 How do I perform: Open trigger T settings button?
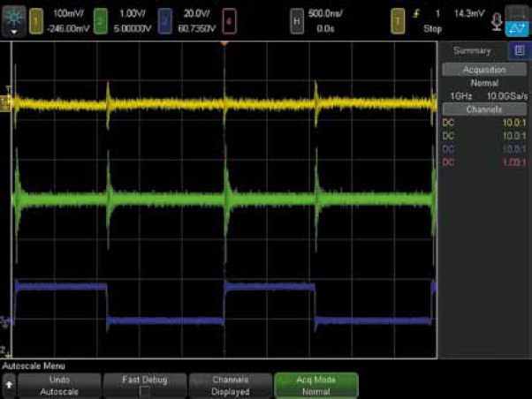point(398,21)
